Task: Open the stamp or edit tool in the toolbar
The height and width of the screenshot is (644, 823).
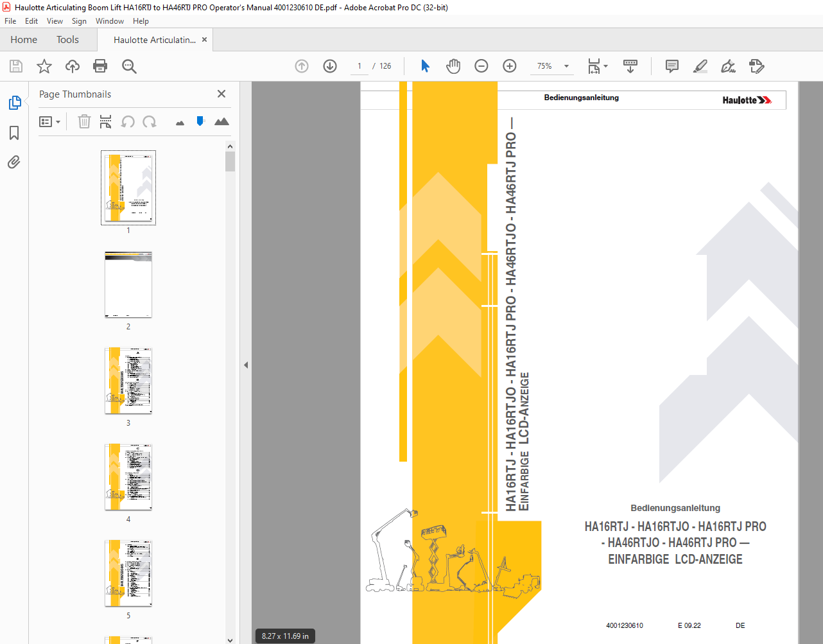Action: (x=757, y=66)
